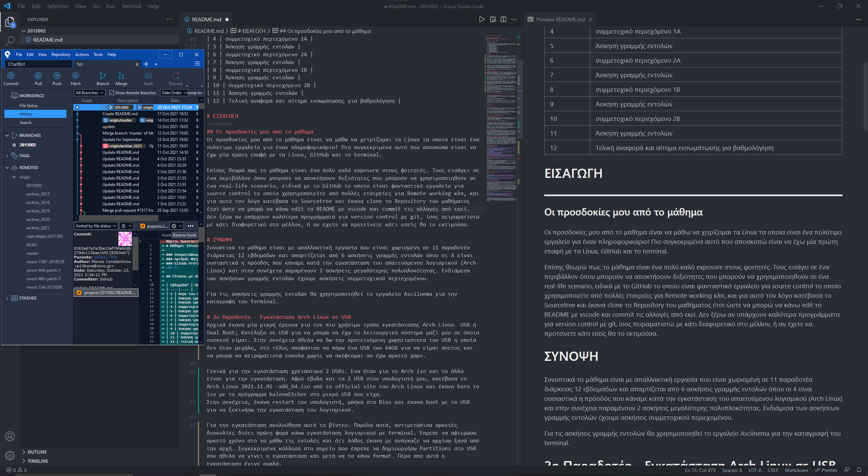The image size is (868, 476).
Task: Click Branch in the Sourcetree toolbar
Action: coord(103,79)
